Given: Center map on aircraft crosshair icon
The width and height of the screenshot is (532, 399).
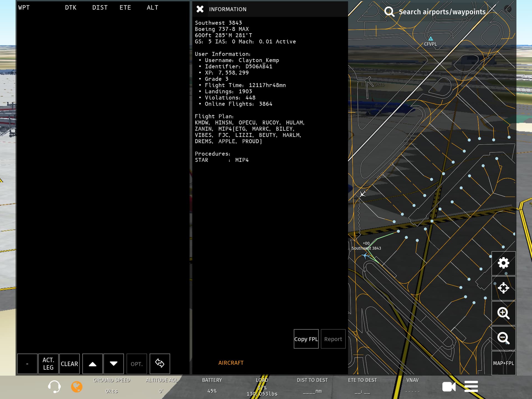Looking at the screenshot, I should click(503, 288).
